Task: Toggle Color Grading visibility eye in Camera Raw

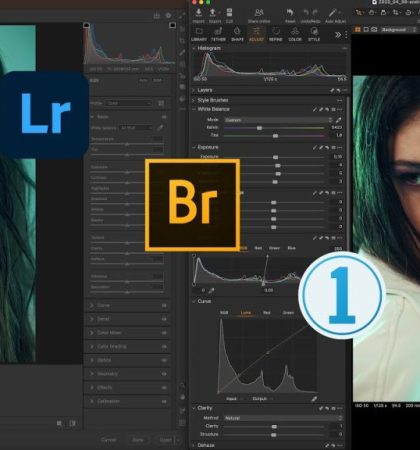Action: 164,347
